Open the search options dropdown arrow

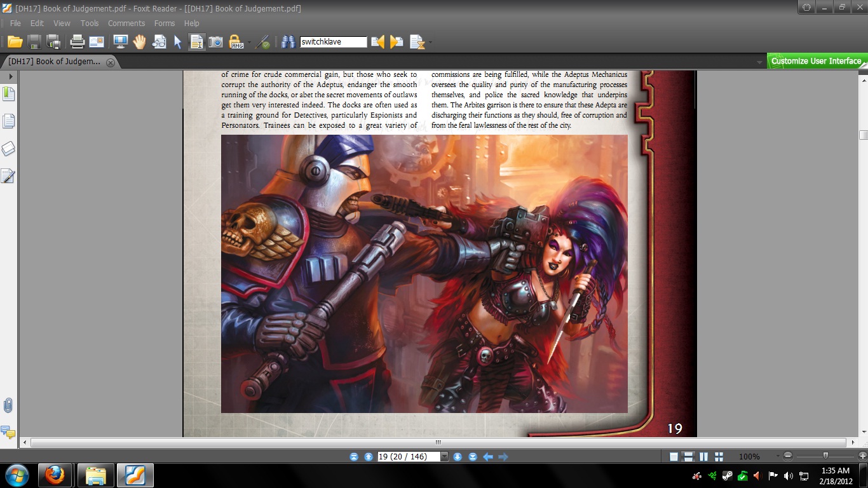coord(430,43)
